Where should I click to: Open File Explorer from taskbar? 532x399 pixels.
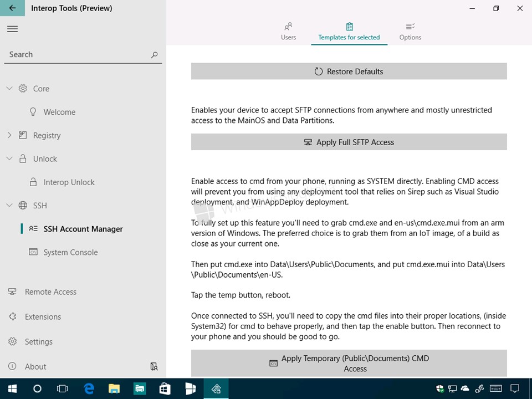pyautogui.click(x=114, y=388)
